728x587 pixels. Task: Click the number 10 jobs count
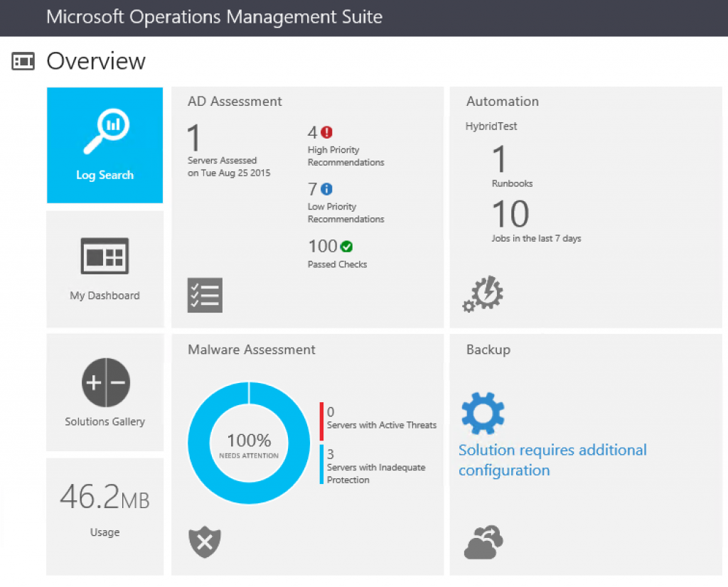click(510, 214)
